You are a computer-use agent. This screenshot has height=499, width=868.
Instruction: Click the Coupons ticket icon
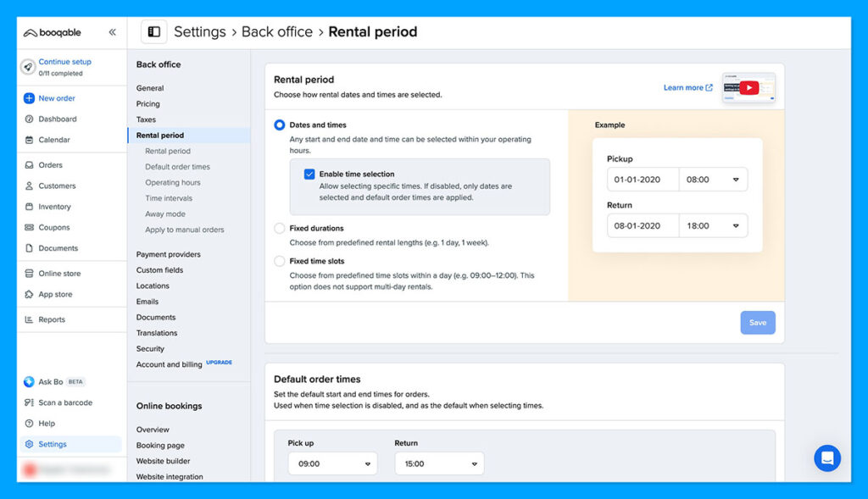(x=29, y=227)
